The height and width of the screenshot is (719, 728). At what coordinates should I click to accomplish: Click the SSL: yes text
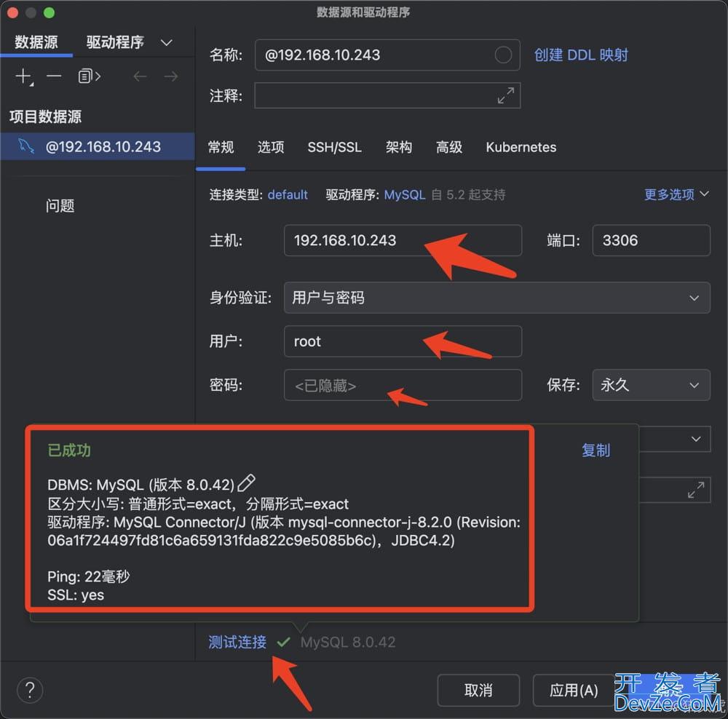coord(76,595)
